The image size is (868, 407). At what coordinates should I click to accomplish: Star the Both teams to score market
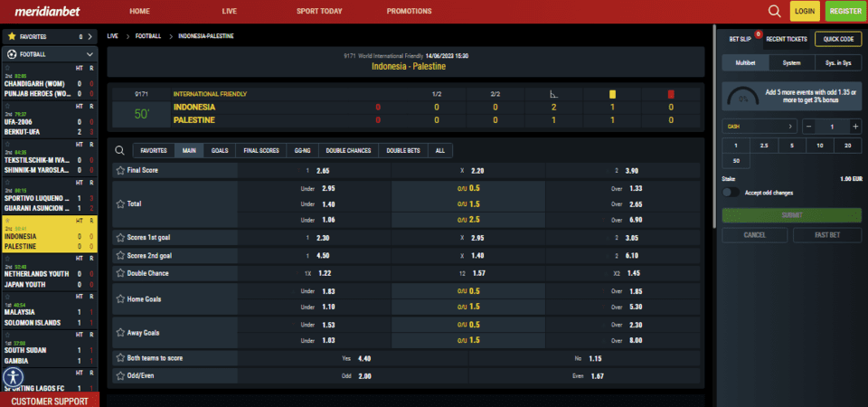[x=120, y=358]
